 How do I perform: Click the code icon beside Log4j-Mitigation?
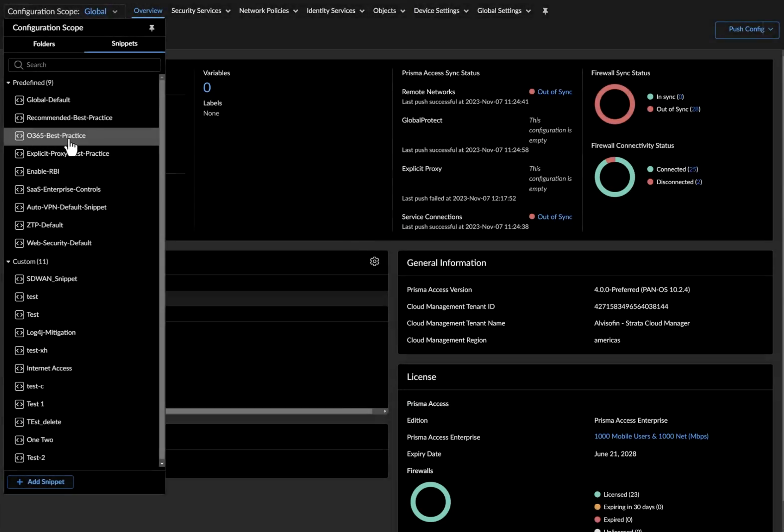click(19, 332)
